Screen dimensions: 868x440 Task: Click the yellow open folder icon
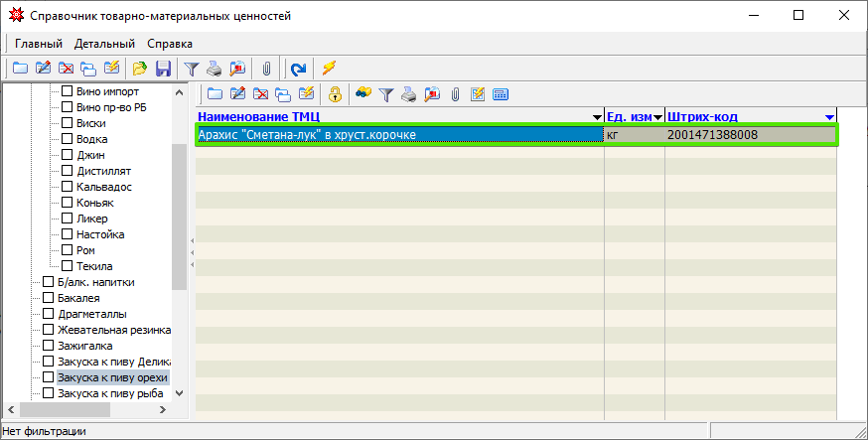click(140, 69)
